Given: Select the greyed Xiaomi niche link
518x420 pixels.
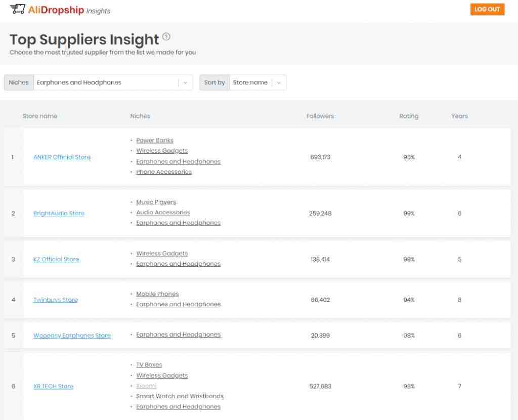Looking at the screenshot, I should click(146, 386).
